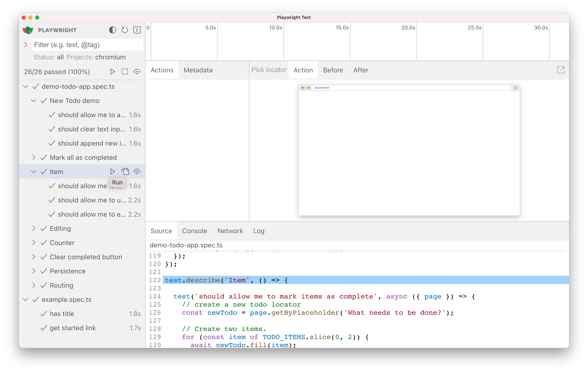
Task: Click the Pick locator button
Action: (269, 70)
